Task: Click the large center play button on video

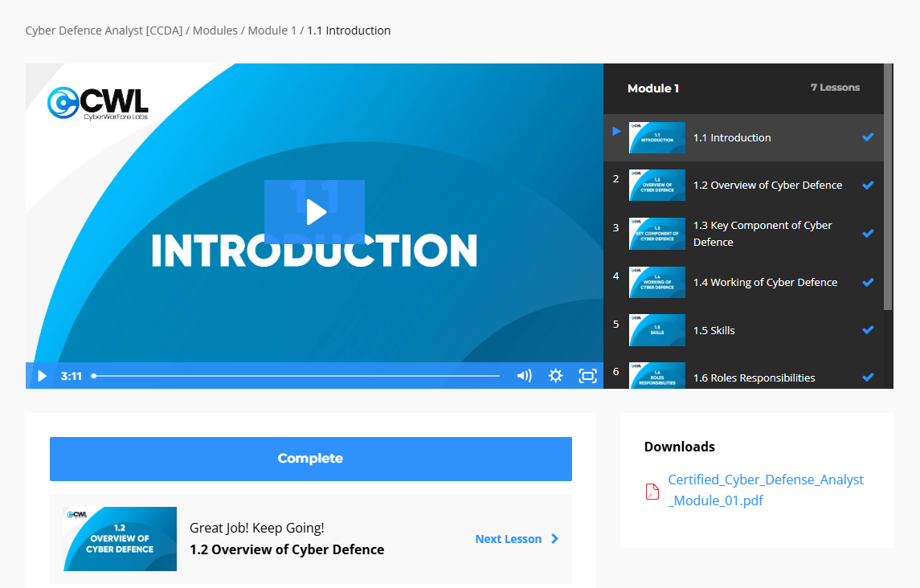Action: click(x=314, y=212)
